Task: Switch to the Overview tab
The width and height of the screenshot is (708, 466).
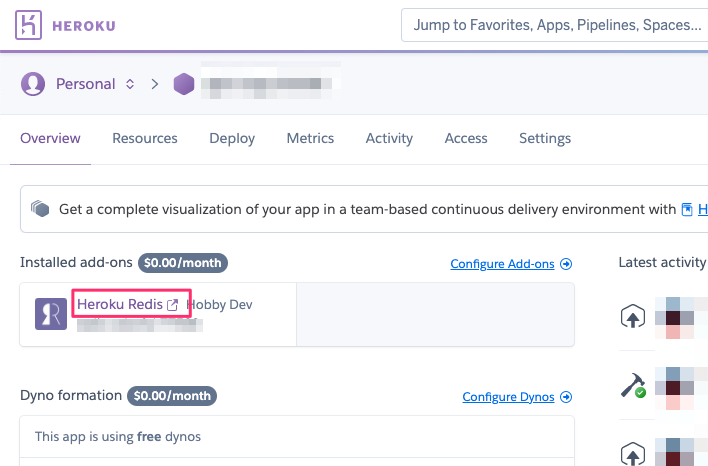Action: (50, 138)
